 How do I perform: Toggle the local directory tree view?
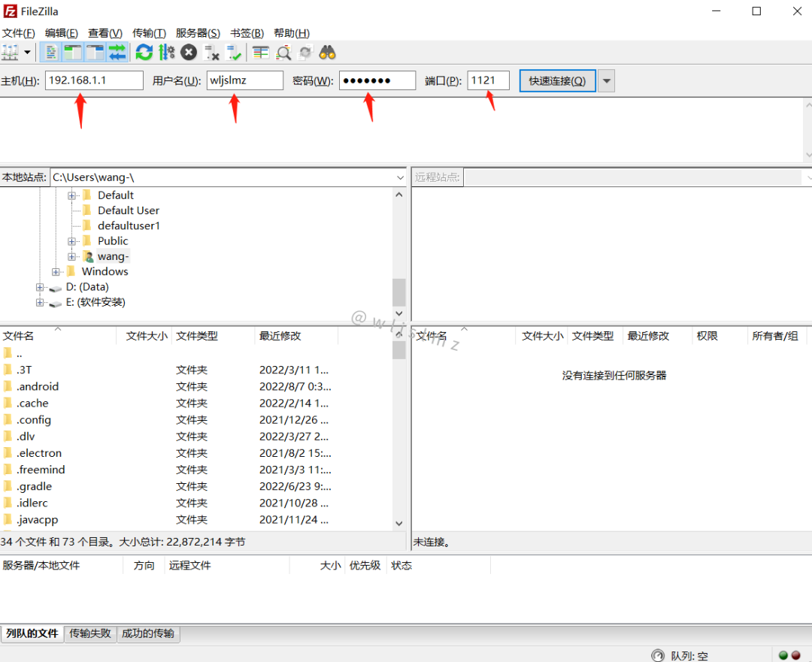click(x=72, y=53)
